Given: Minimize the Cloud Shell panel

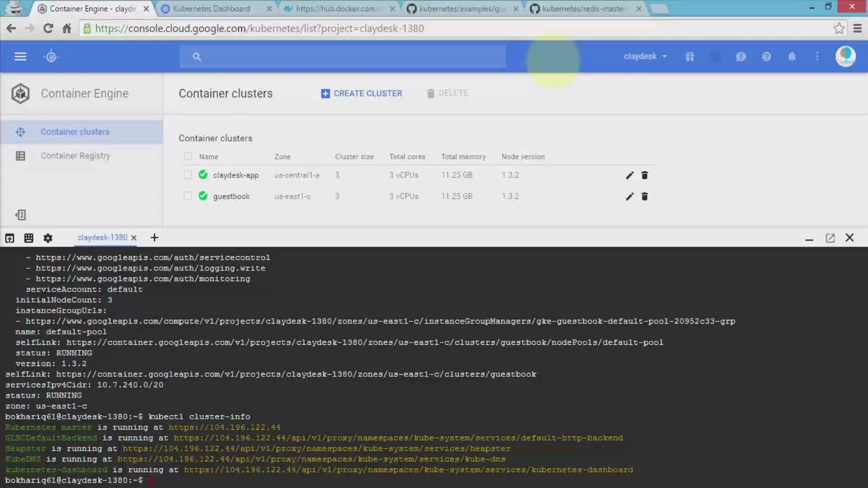Looking at the screenshot, I should tap(809, 239).
